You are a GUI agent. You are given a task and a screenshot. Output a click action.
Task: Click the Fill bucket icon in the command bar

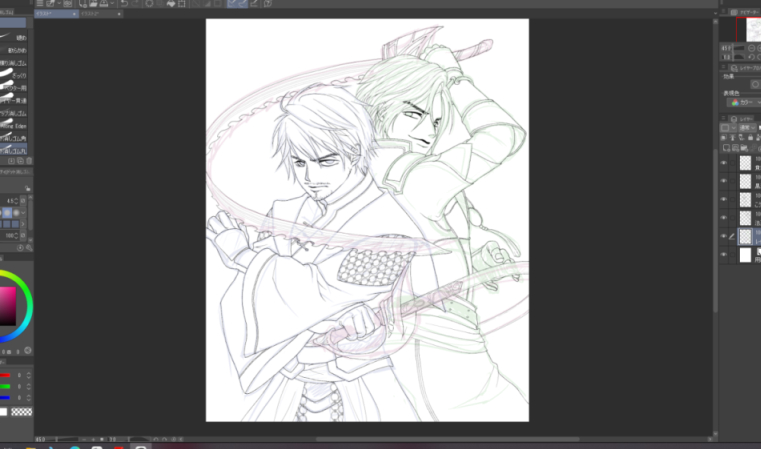click(x=171, y=3)
